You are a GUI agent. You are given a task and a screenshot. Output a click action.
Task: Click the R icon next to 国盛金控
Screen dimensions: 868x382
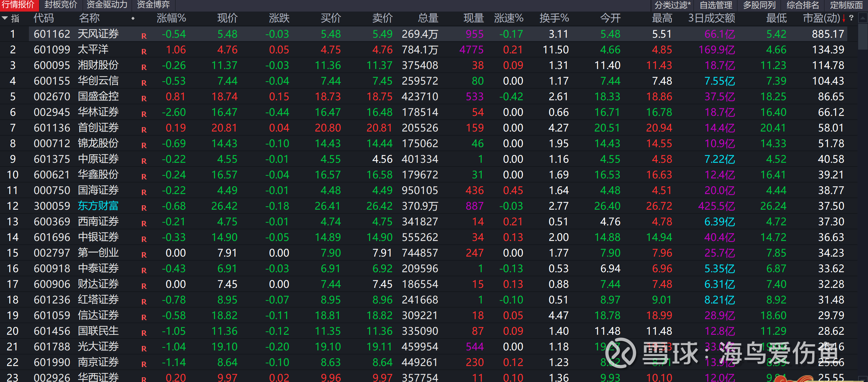[x=144, y=99]
